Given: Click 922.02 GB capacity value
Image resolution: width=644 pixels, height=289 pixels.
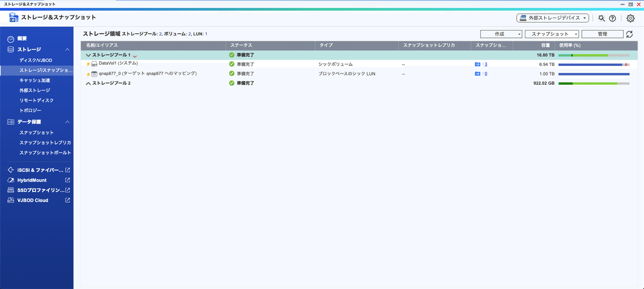Looking at the screenshot, I should pyautogui.click(x=544, y=83).
